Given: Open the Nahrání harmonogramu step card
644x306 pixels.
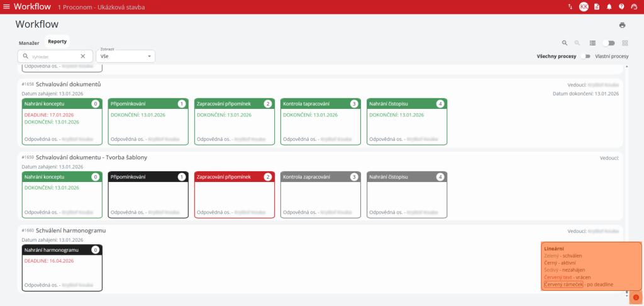Looking at the screenshot, I should pyautogui.click(x=62, y=268).
